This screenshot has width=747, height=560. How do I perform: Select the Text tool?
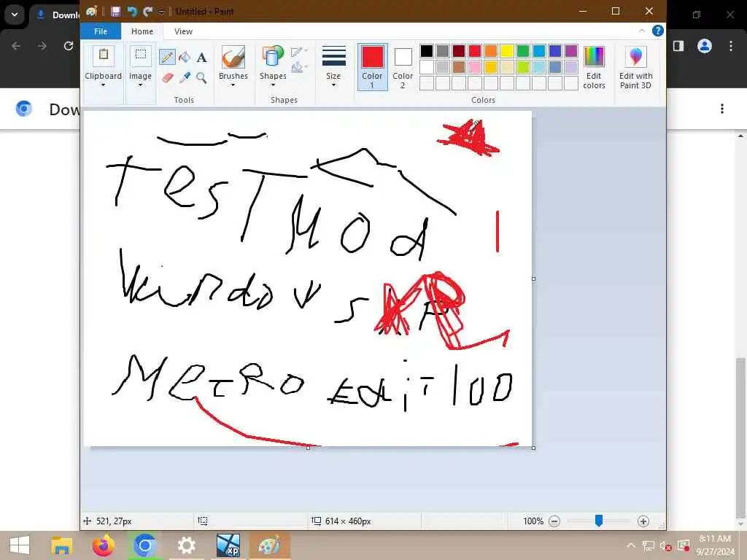click(201, 58)
